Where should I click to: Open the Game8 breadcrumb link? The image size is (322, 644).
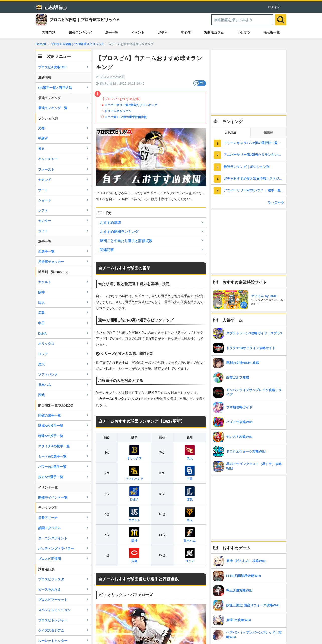click(x=41, y=44)
